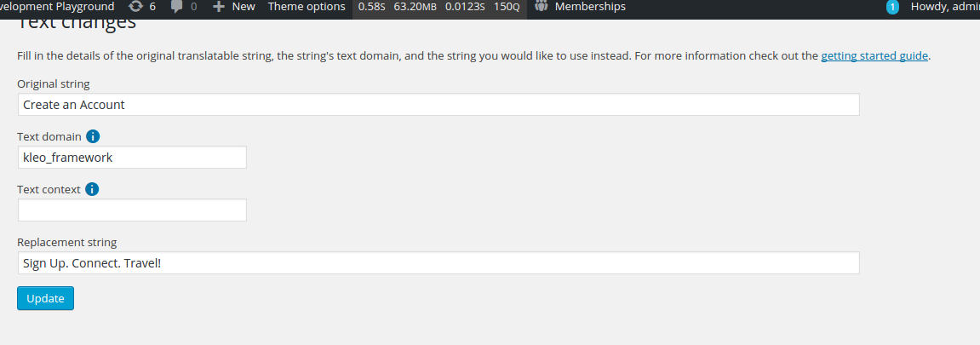Open Theme options in admin bar
The height and width of the screenshot is (345, 980).
click(x=307, y=7)
